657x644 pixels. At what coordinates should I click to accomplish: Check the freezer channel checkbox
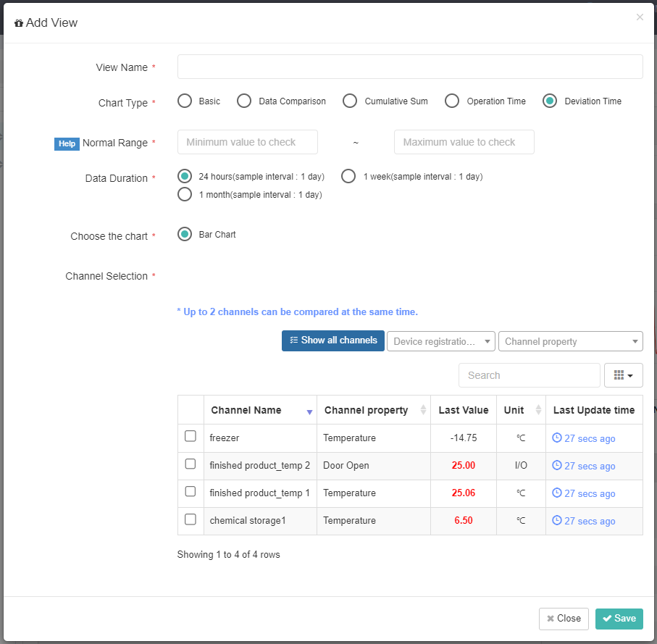tap(191, 436)
